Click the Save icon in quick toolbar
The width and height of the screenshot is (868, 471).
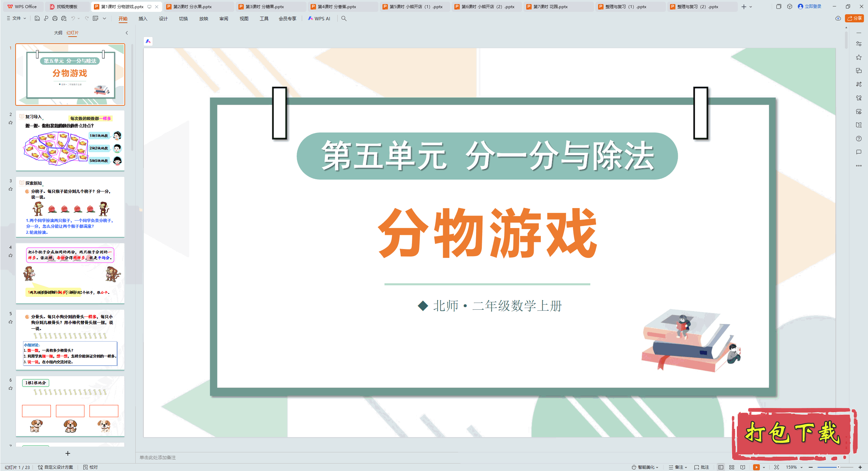point(37,19)
